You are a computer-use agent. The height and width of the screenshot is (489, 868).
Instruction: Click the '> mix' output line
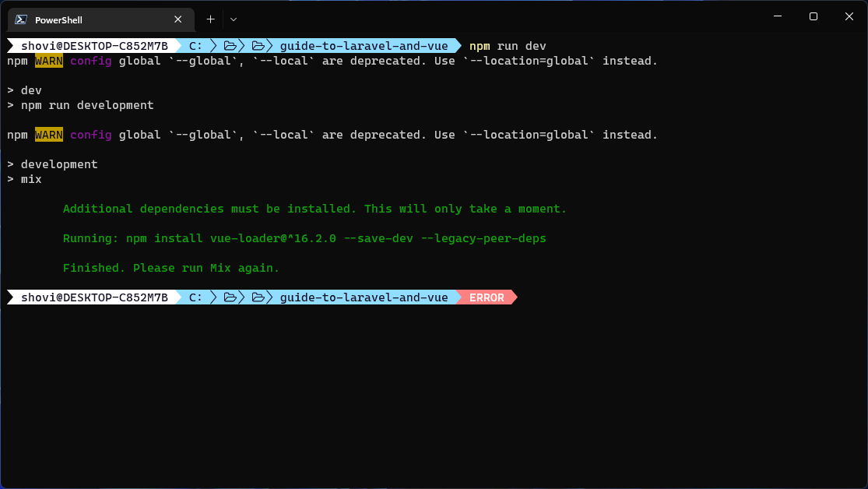(x=24, y=179)
